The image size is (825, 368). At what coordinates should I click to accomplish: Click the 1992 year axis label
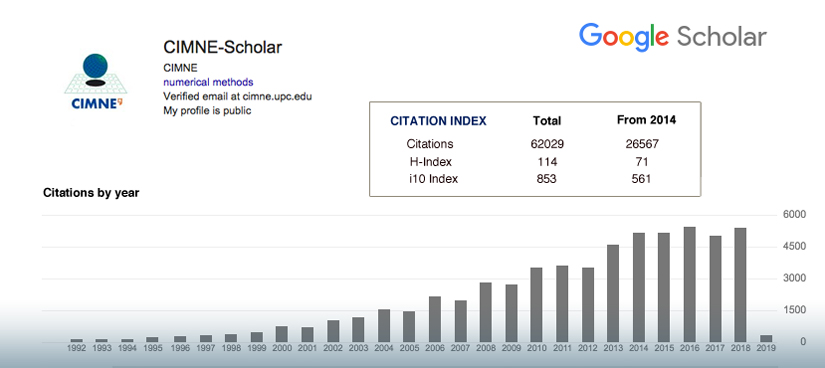point(77,348)
